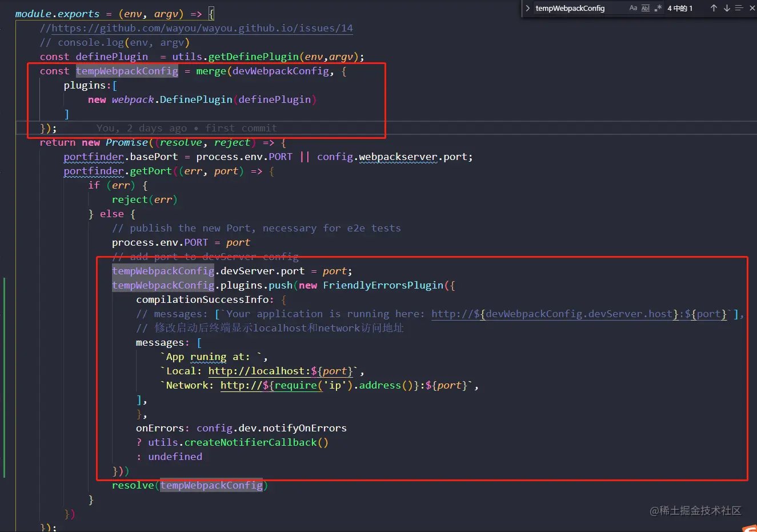Click 'notifyOnErrors' in config.dev.notifyOnErrors
757x532 pixels.
305,428
